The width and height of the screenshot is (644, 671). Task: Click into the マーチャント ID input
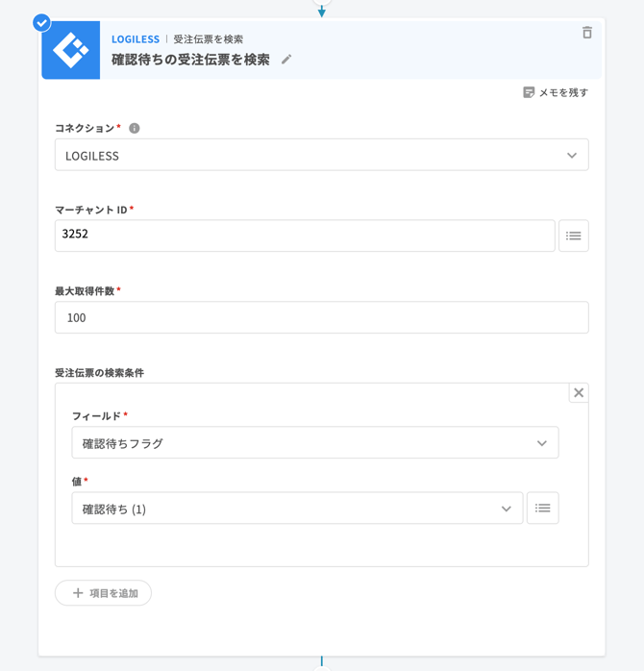pos(304,236)
